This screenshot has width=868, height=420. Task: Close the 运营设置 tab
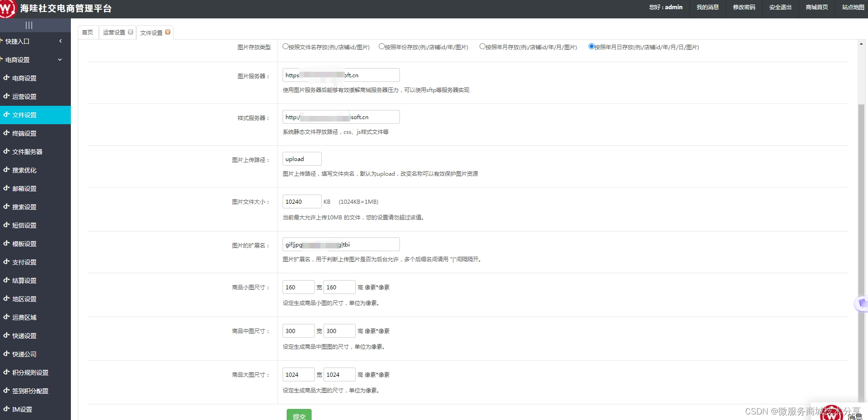coord(131,32)
